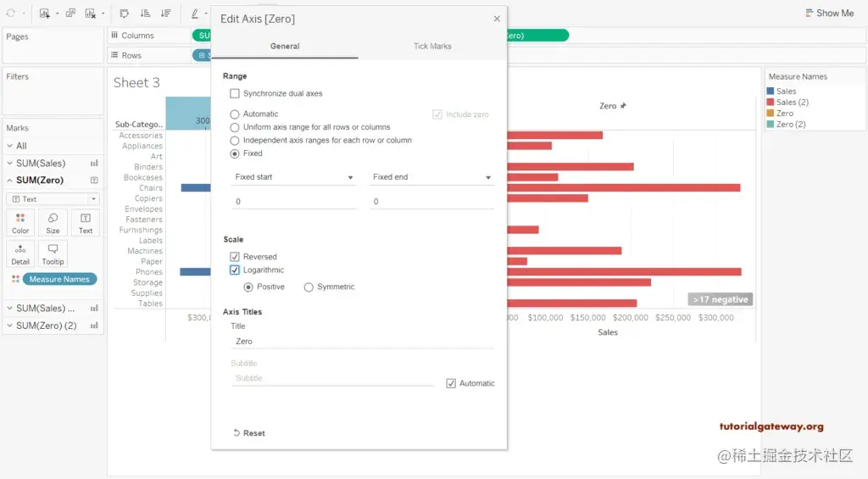Expand the All marks section
Viewport: 868px width, 479px height.
(10, 146)
